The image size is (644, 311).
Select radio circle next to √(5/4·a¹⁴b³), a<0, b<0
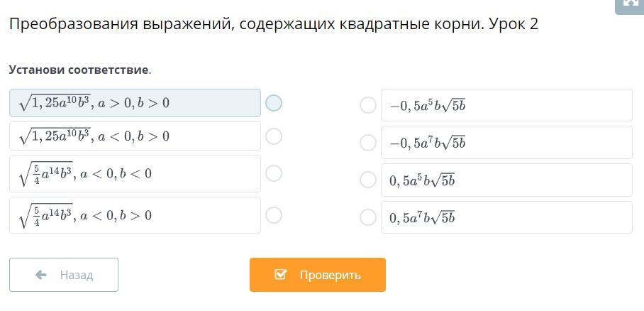(x=274, y=173)
